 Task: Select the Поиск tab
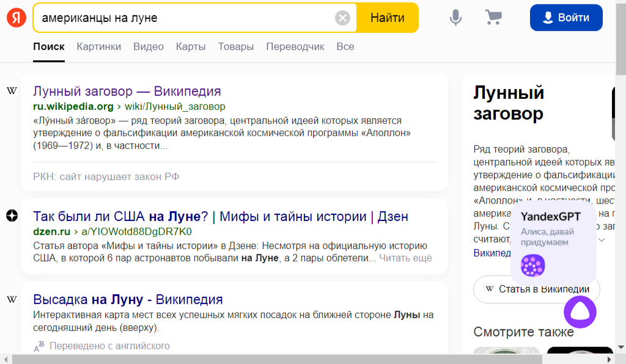pyautogui.click(x=49, y=46)
